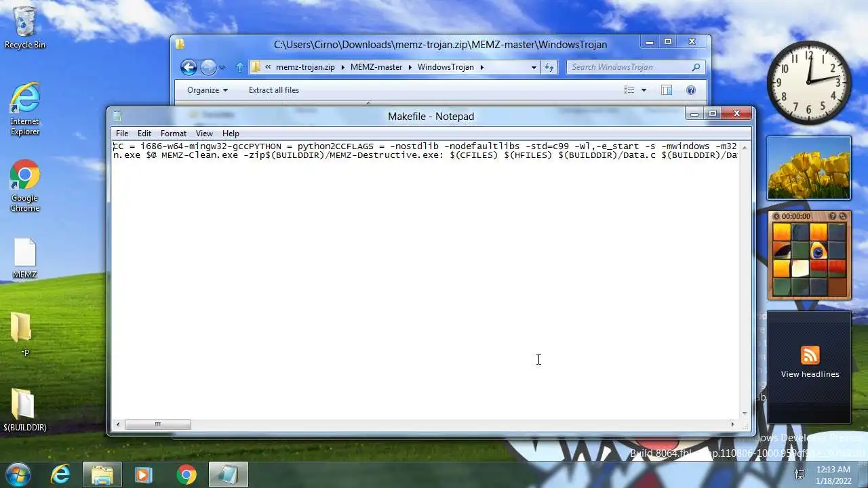Open Notepad File menu
Screen dimensions: 868x488
coord(122,134)
